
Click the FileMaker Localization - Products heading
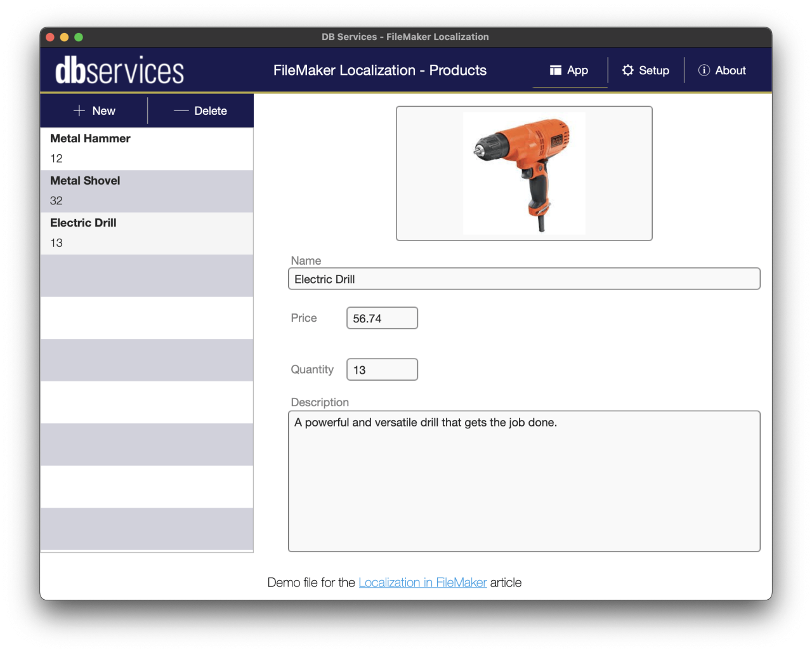[380, 70]
